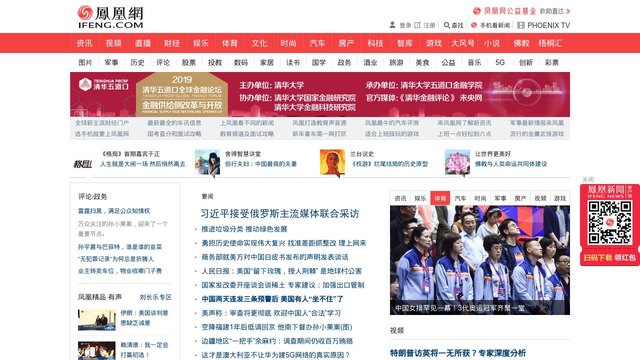Viewport: 640px width, 360px height.
Task: Click the 格局 program logo
Action: tap(82, 164)
